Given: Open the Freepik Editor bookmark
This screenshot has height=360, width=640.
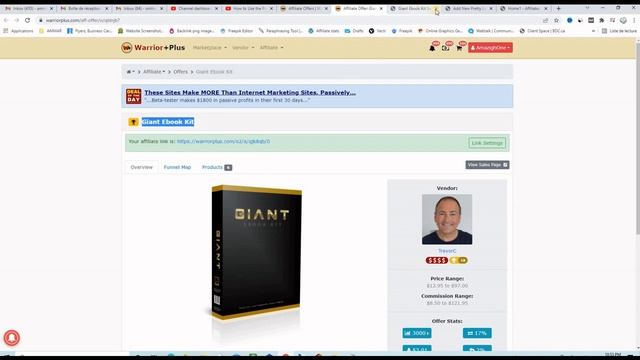Looking at the screenshot, I should (x=237, y=31).
